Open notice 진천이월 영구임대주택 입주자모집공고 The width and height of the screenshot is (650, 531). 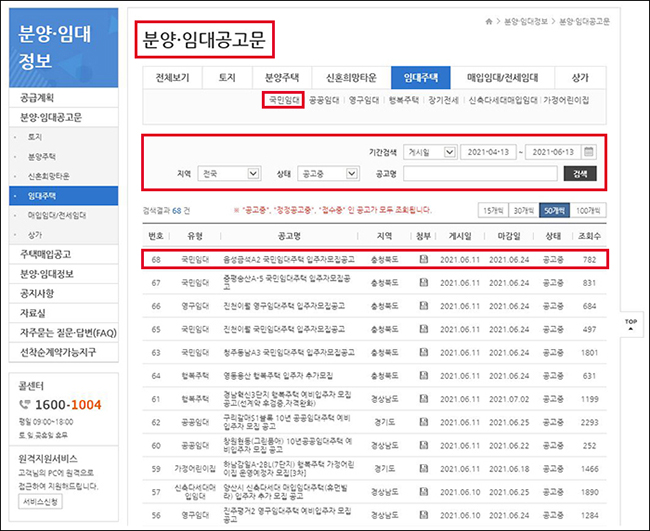tap(284, 306)
